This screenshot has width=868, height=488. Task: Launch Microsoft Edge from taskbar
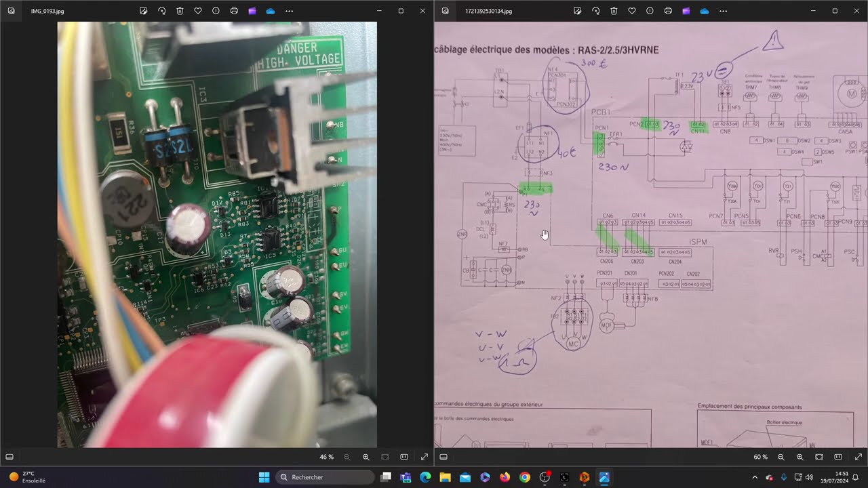[425, 477]
